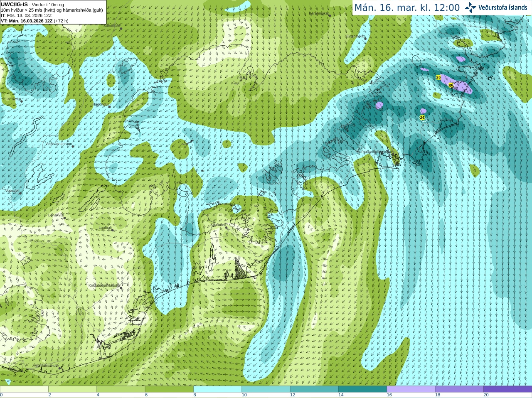The width and height of the screenshot is (532, 398).
Task: Pick the 12–14 teal legend swatch
Action: pyautogui.click(x=314, y=389)
